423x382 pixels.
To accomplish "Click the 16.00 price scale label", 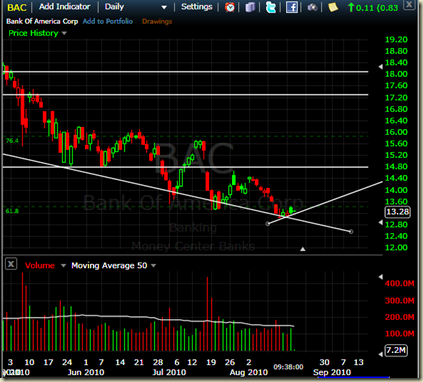I will (x=396, y=132).
